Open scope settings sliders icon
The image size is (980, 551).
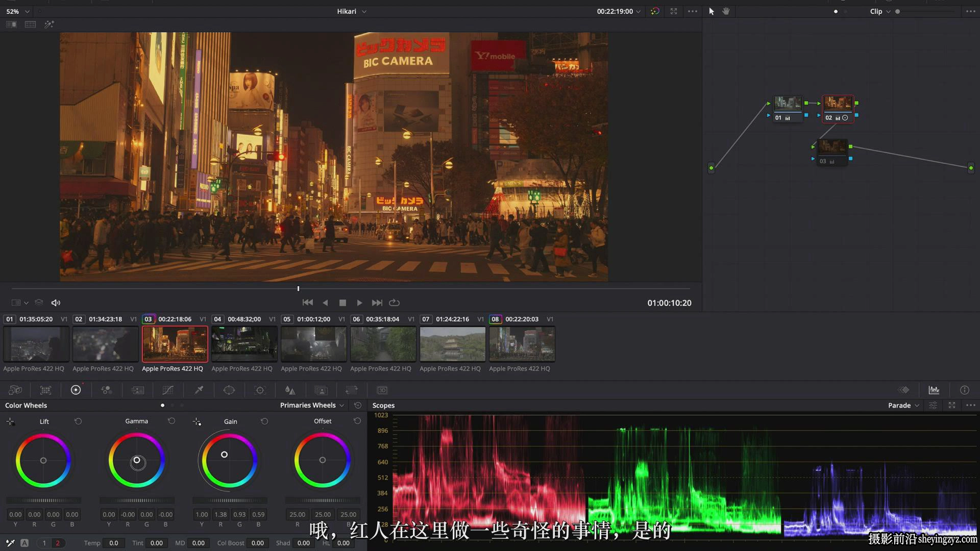(933, 406)
